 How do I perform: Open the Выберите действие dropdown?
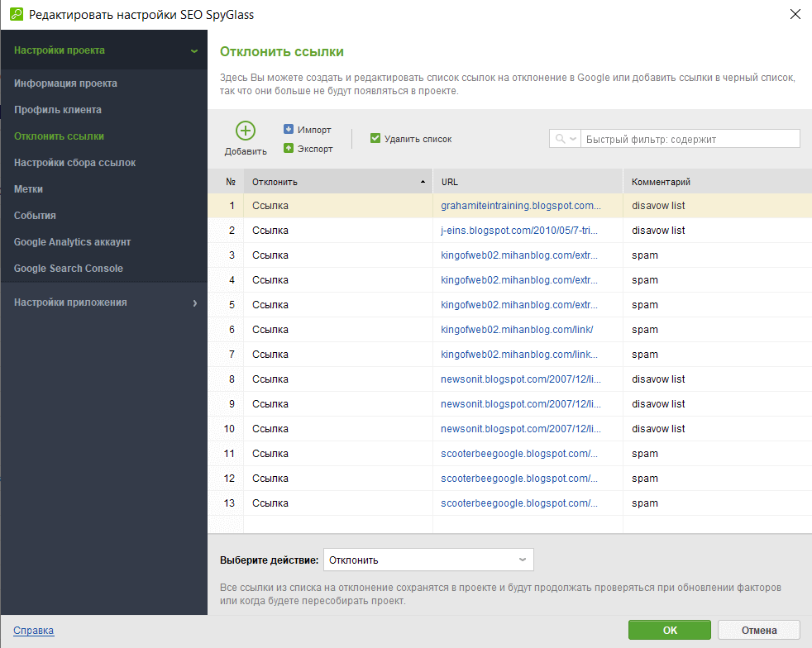click(428, 560)
